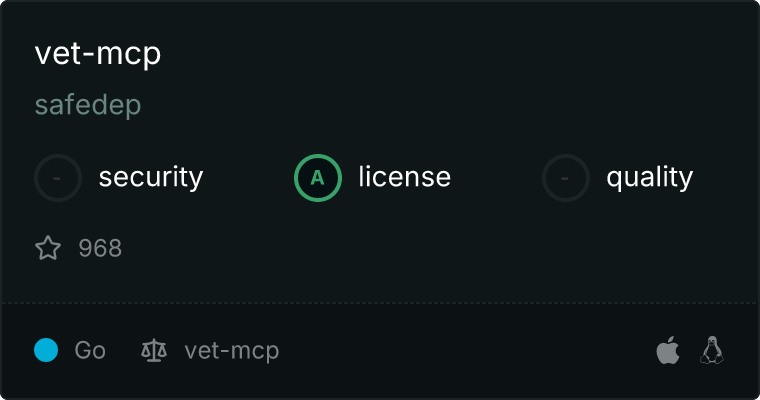
Task: Click the security label text
Action: point(151,177)
